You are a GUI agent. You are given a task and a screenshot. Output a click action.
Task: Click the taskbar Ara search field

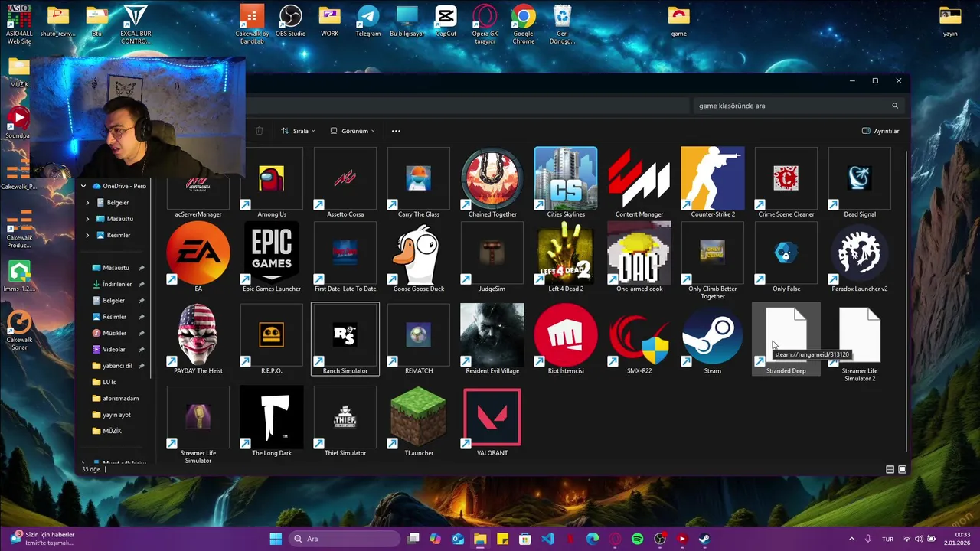[345, 539]
